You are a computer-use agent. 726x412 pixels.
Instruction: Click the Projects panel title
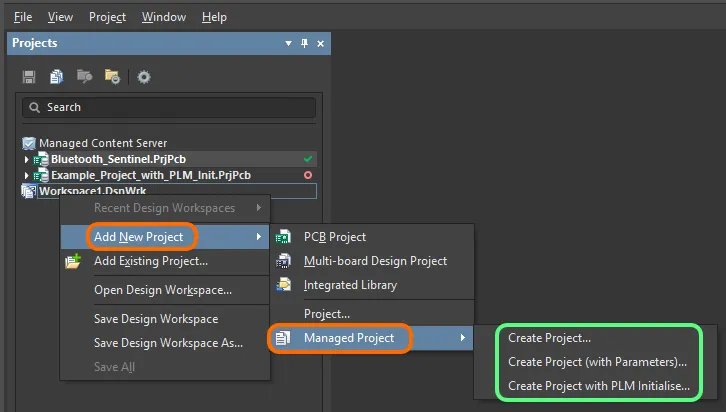pyautogui.click(x=35, y=43)
